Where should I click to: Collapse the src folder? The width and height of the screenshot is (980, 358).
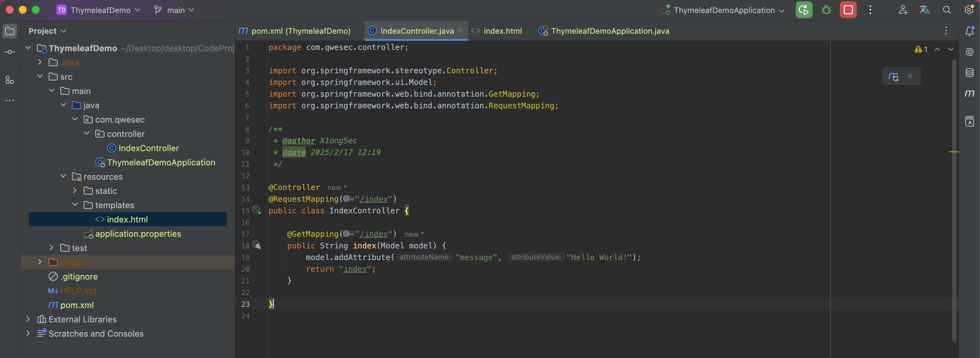point(40,77)
